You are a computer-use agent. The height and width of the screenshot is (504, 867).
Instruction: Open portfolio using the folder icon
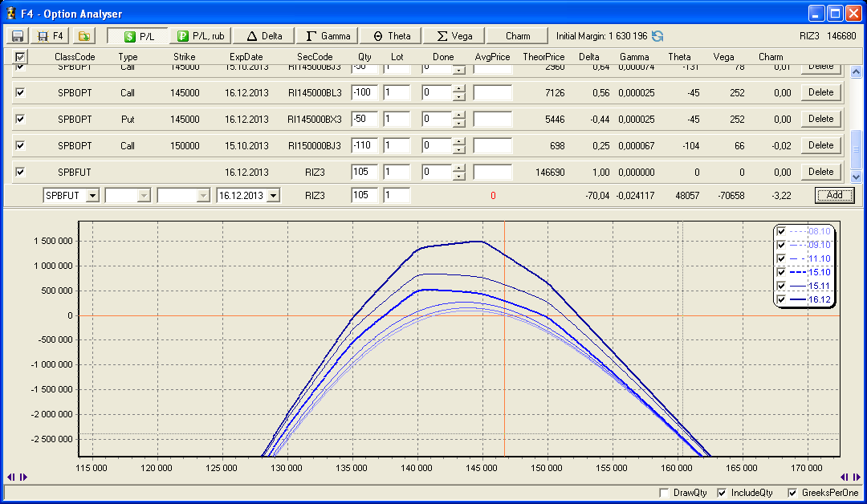coord(84,36)
